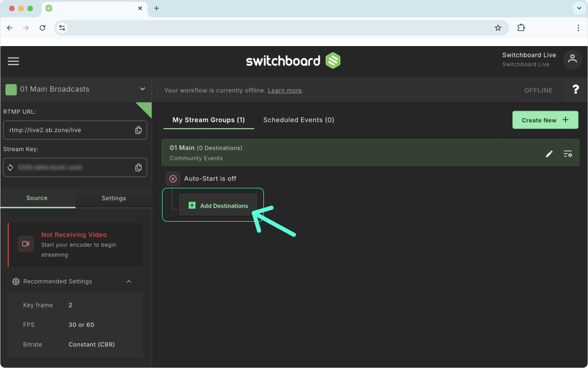The width and height of the screenshot is (588, 368).
Task: Follow the Learn more link
Action: (285, 90)
